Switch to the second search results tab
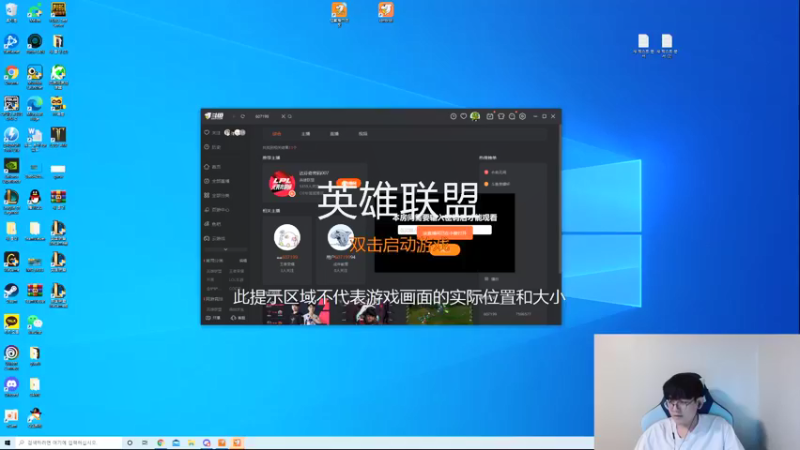 306,134
